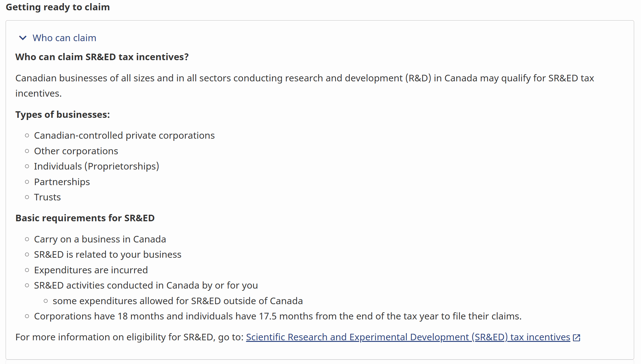Click the 'Corporations have 18 months' filing deadline item
This screenshot has width=641, height=364.
[x=278, y=316]
